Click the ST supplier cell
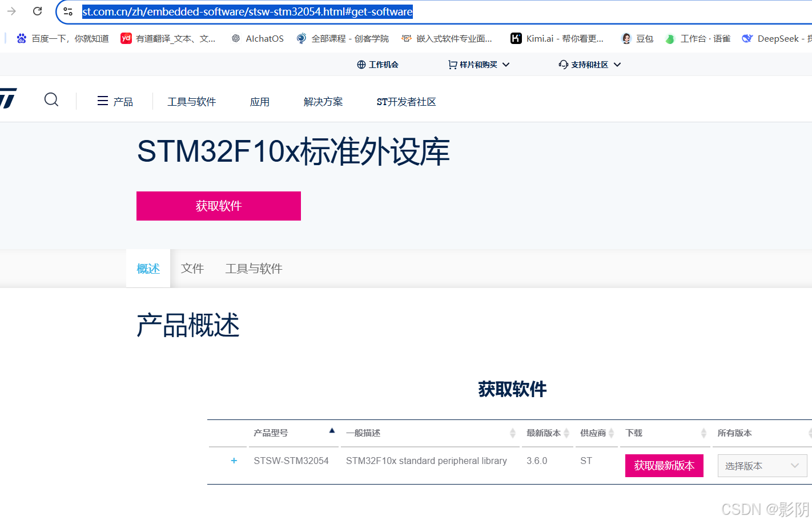 point(586,461)
